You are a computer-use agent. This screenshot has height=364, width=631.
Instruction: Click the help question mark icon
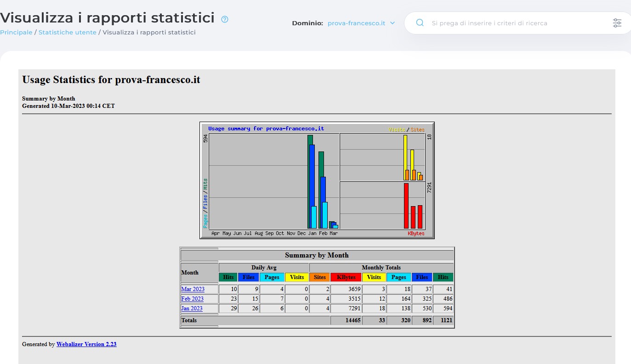point(225,19)
